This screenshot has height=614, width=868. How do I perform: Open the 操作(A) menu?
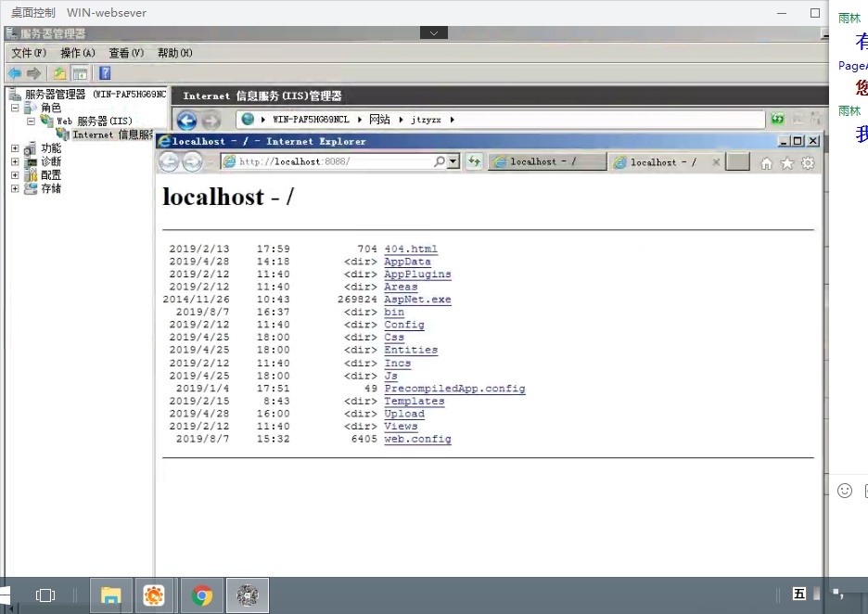(77, 53)
